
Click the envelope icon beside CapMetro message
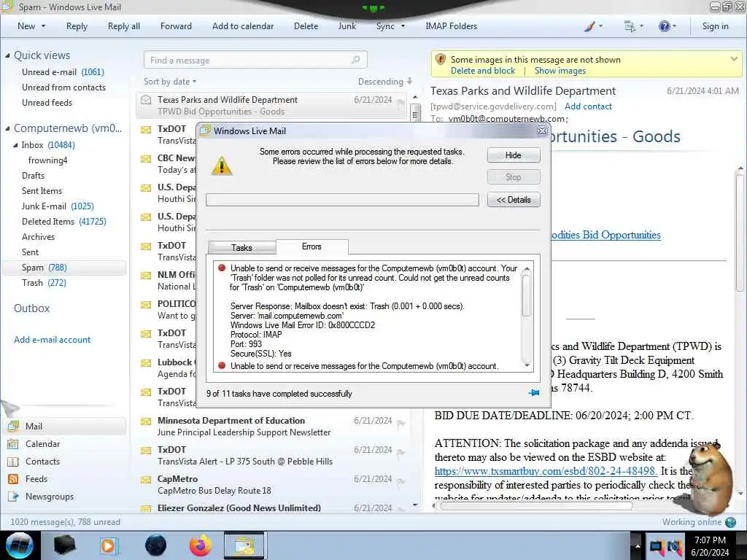[x=146, y=480]
